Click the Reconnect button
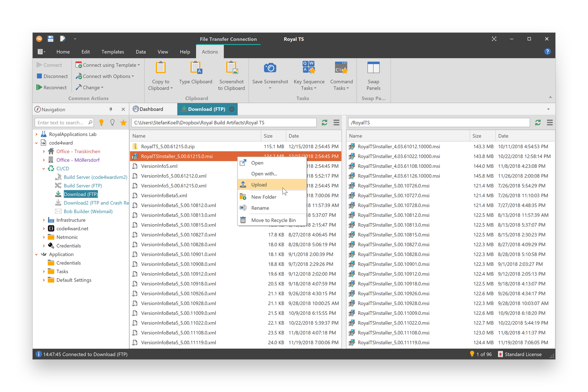 click(51, 87)
